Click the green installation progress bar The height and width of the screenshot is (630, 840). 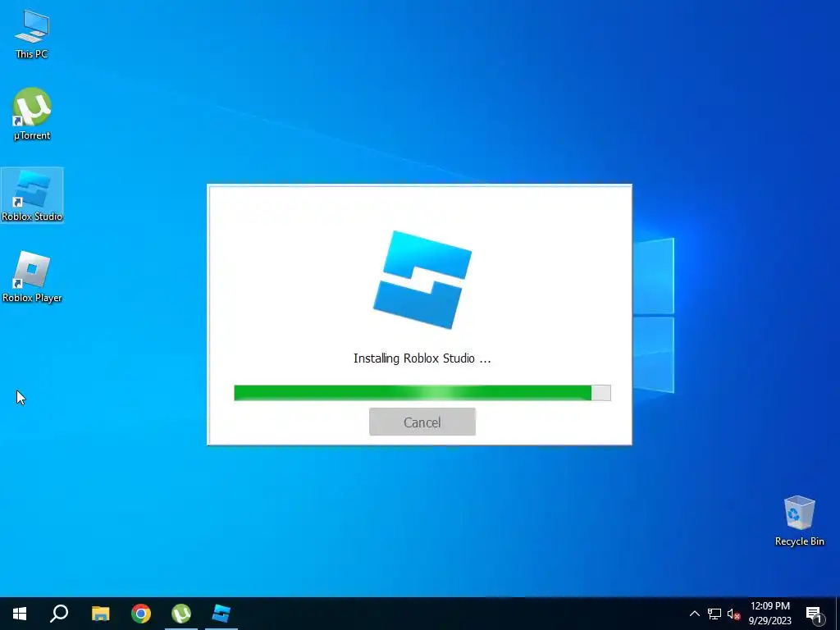pos(422,393)
